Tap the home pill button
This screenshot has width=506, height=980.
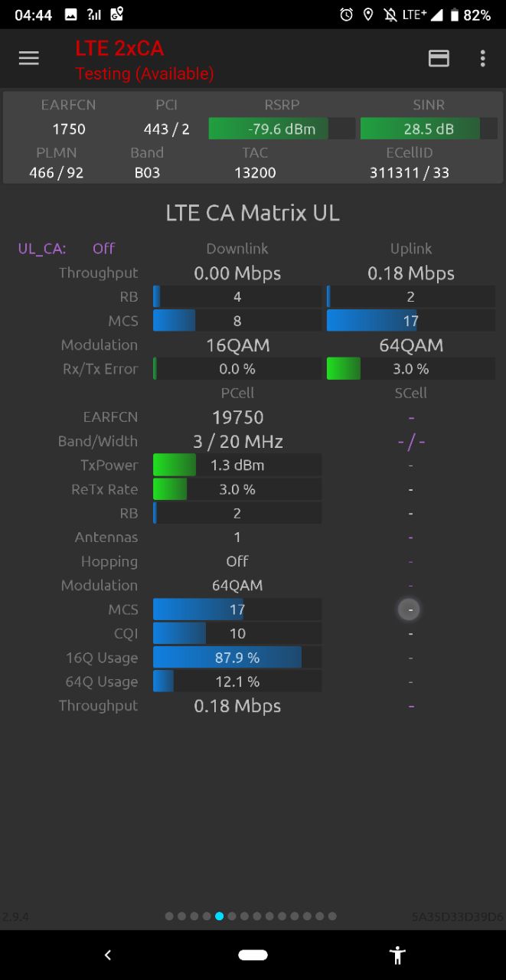click(x=253, y=955)
